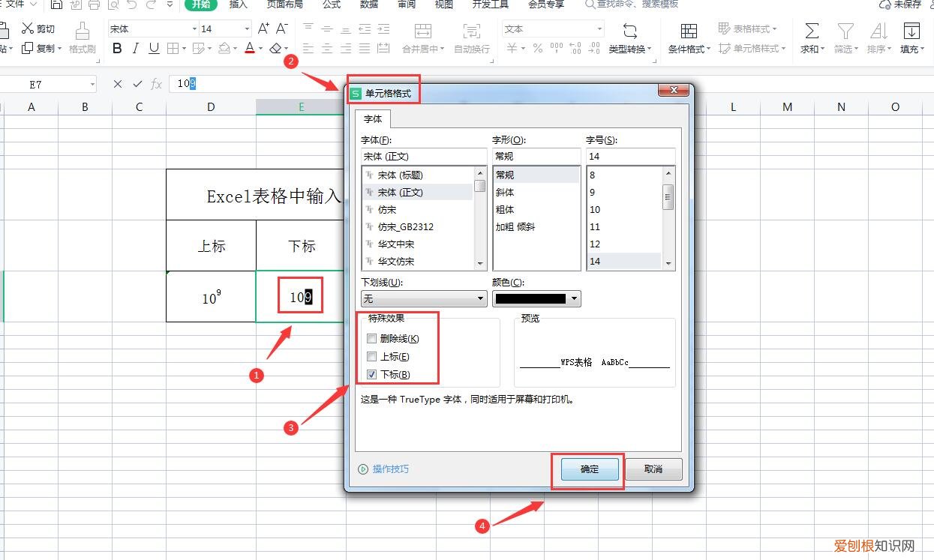934x560 pixels.
Task: Apply the percentage number format icon
Action: click(x=537, y=47)
